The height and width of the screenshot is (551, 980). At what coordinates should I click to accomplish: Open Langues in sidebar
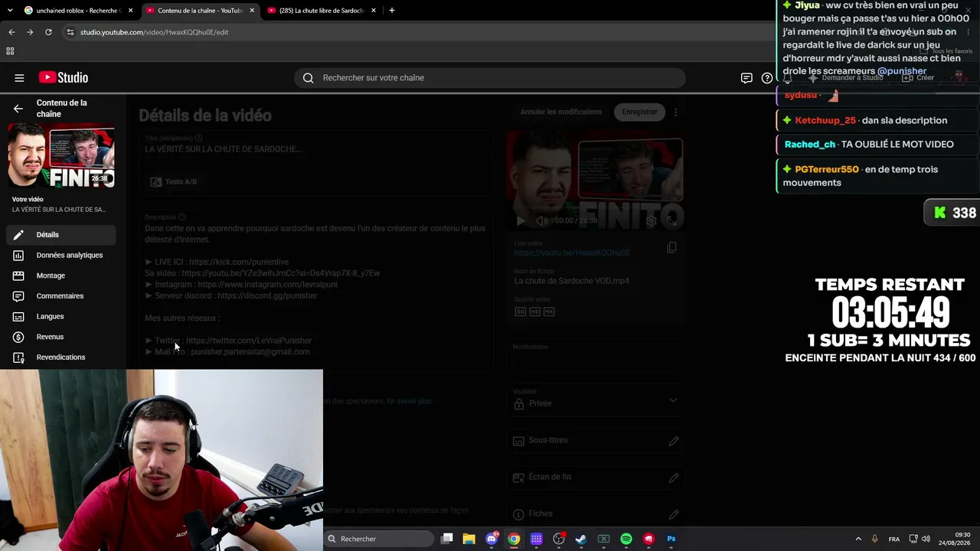click(61, 317)
